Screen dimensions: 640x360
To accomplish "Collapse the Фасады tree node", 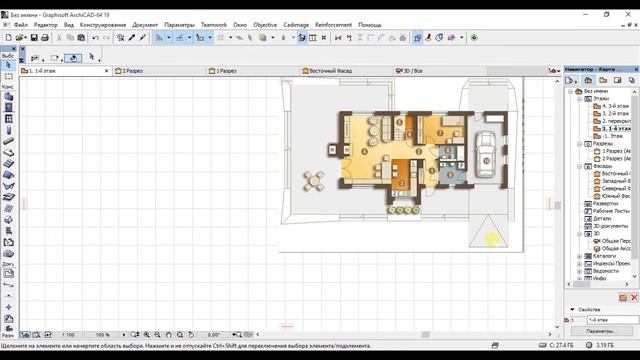I will 579,166.
